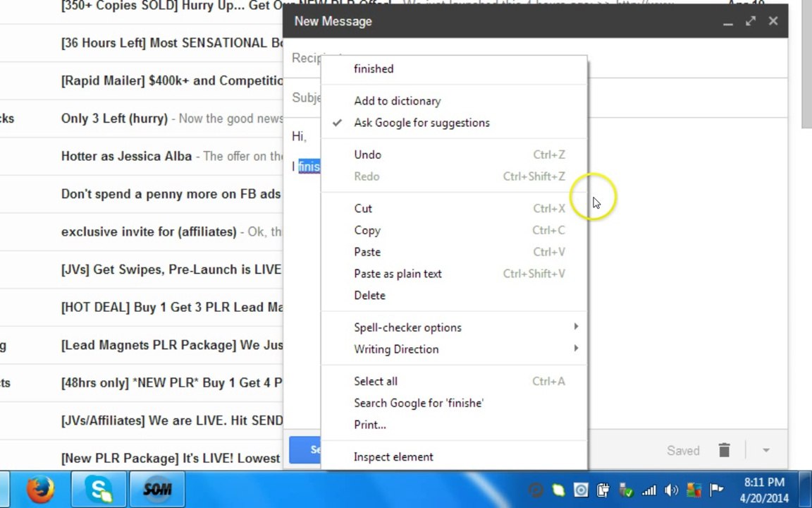
Task: Open the Action Center flag icon
Action: 716,490
